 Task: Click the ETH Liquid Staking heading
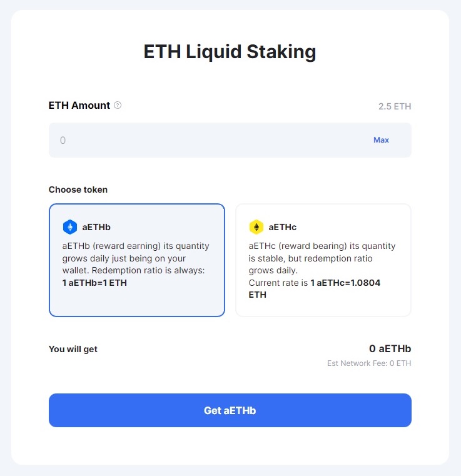230,51
